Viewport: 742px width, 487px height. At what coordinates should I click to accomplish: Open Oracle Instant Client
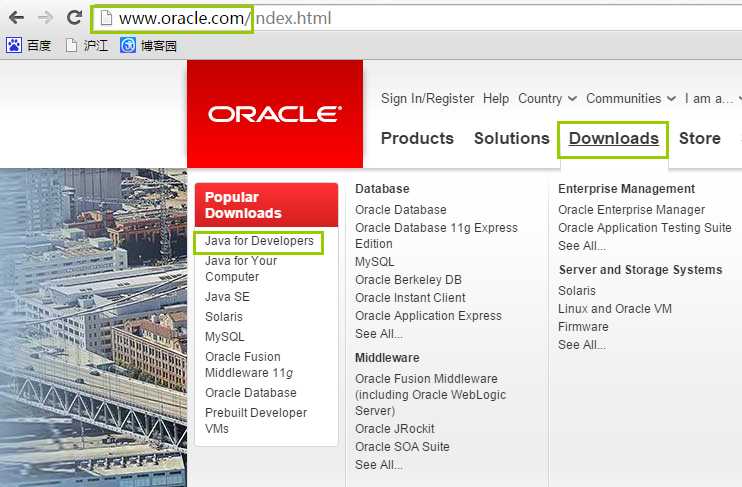tap(410, 298)
